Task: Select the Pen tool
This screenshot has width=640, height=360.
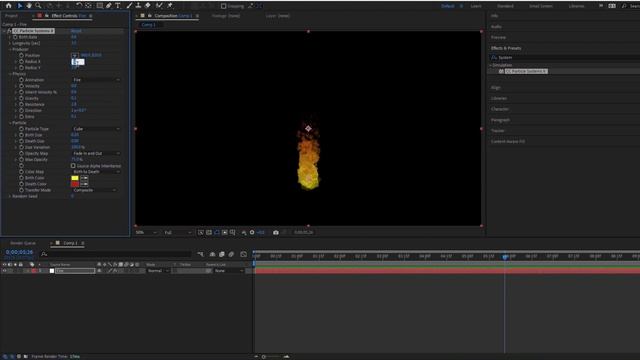Action: click(x=109, y=6)
